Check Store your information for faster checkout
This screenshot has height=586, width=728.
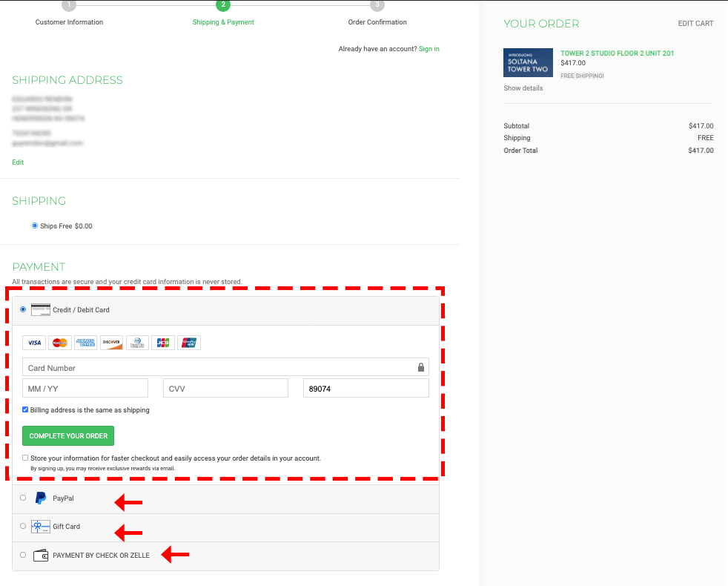click(25, 458)
